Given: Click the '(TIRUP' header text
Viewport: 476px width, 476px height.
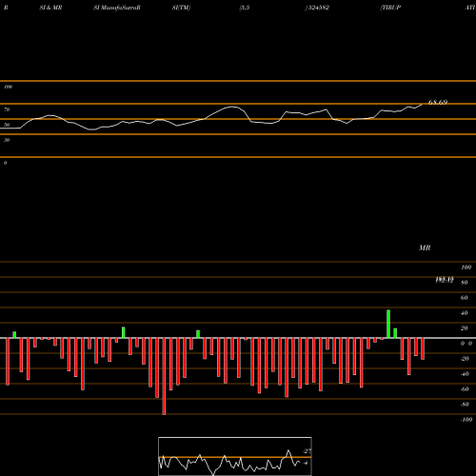Looking at the screenshot, I should (x=390, y=8).
